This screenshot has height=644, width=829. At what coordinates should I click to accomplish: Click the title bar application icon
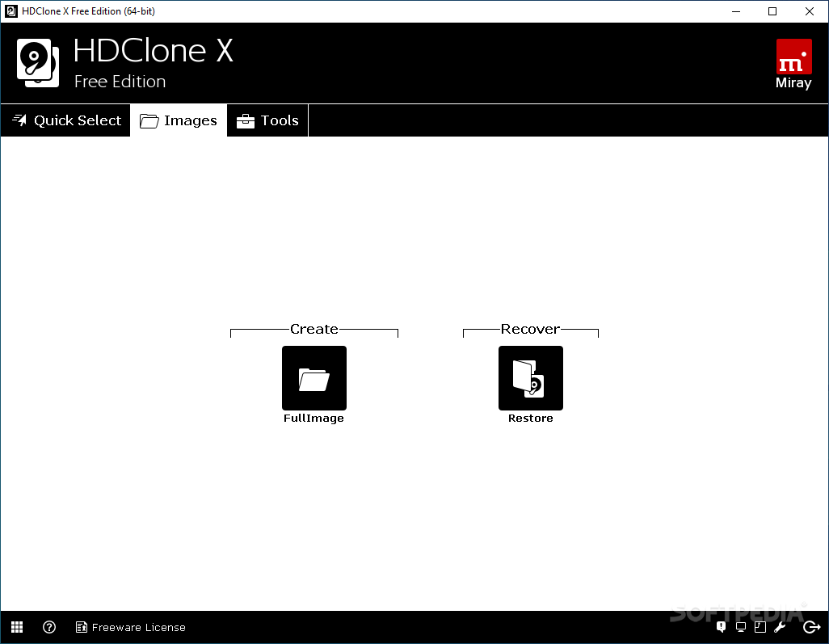click(11, 11)
